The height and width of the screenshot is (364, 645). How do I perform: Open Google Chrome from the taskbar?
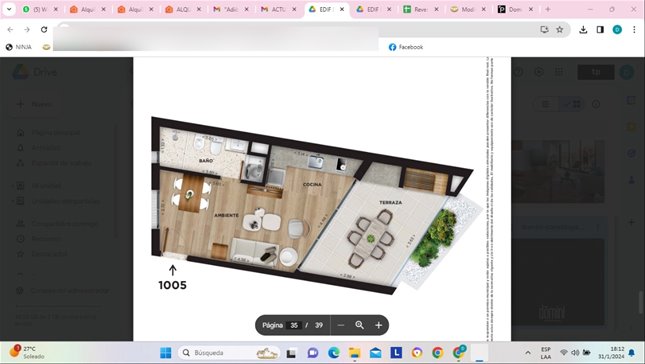[438, 353]
